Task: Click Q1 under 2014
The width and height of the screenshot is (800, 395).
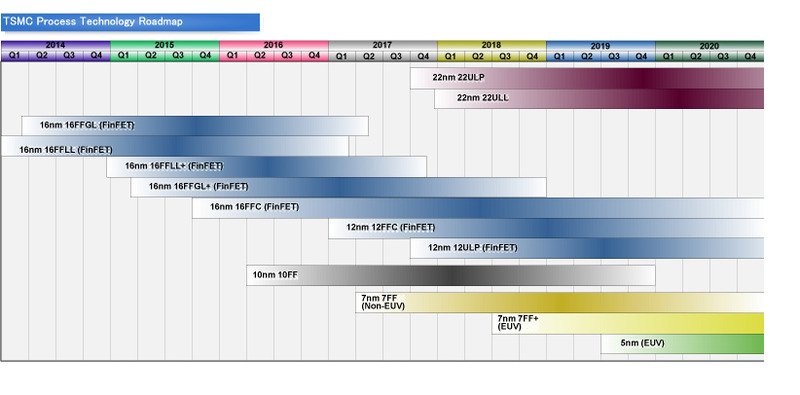Action: [x=15, y=56]
